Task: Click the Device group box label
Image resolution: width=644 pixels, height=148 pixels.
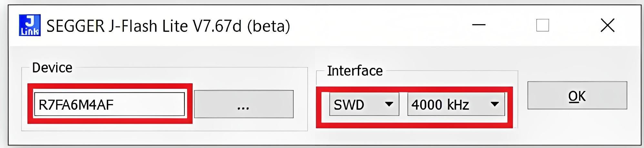Action: coord(52,68)
